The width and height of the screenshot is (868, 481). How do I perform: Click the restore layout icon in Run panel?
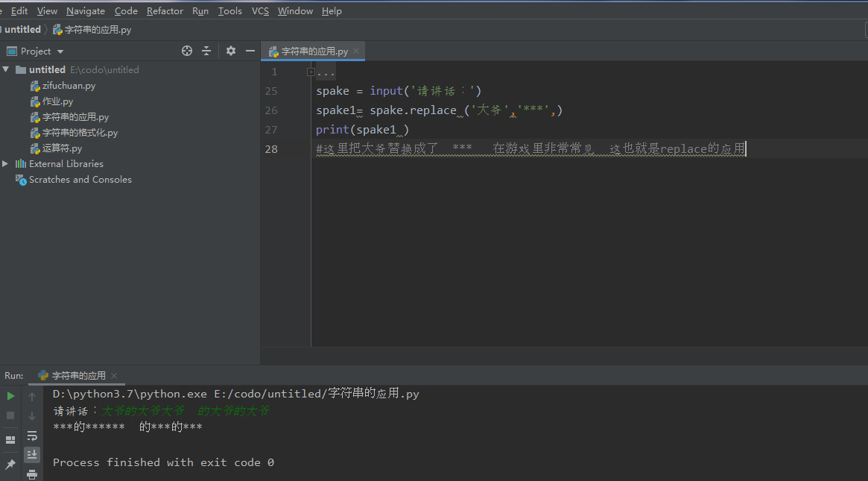(10, 440)
